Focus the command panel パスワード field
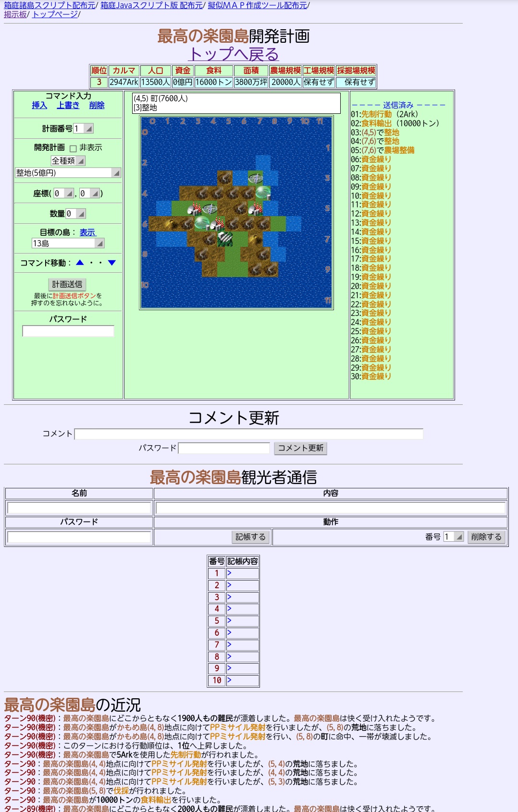The image size is (518, 812). point(68,331)
